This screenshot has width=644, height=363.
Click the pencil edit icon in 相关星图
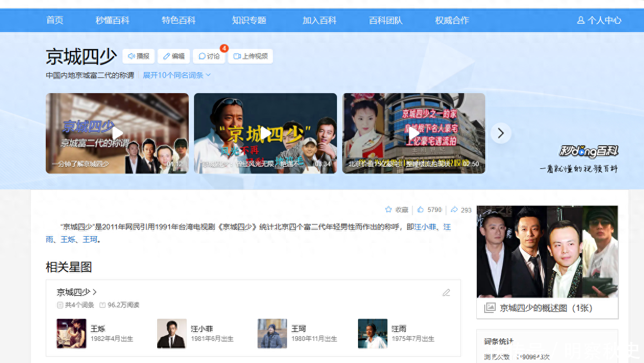446,293
